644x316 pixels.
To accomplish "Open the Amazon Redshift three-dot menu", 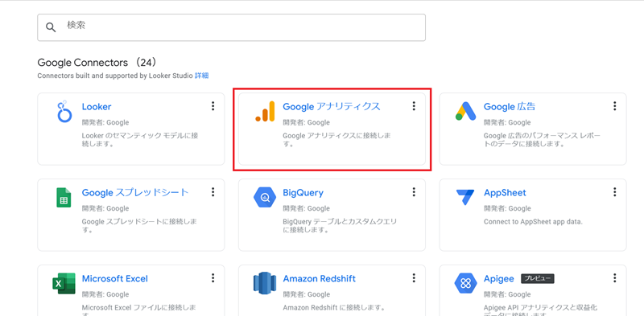I will point(414,278).
